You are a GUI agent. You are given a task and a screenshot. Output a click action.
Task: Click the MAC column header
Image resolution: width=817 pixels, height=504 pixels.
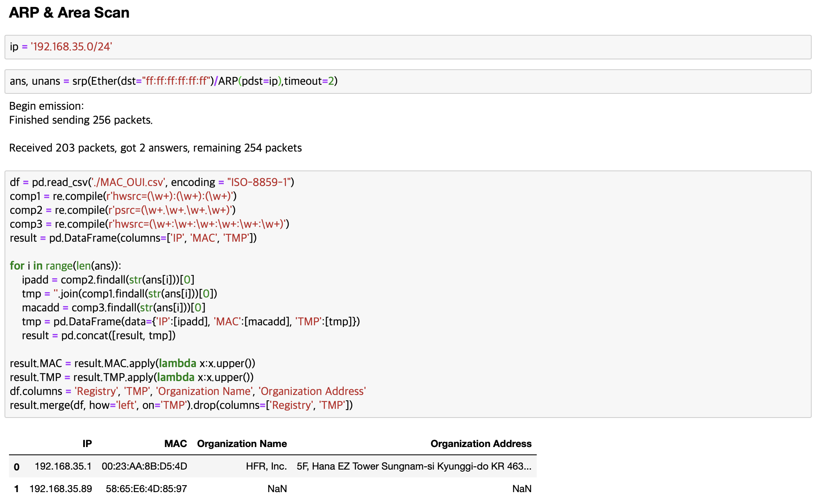175,444
